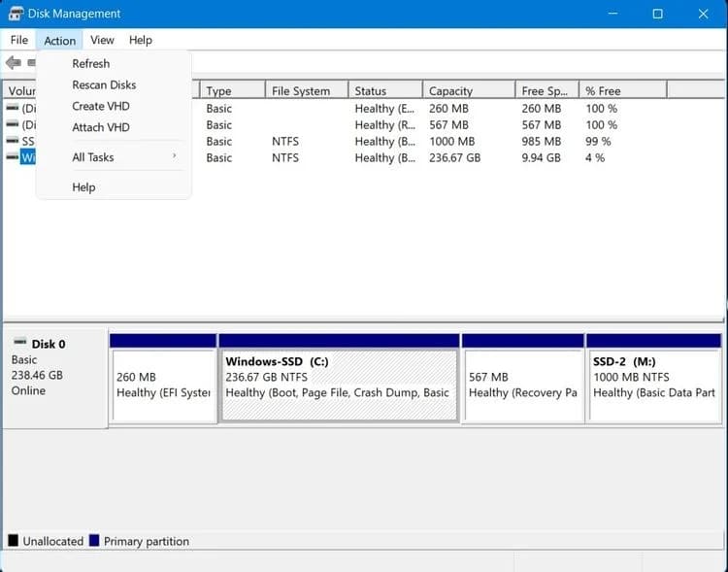Viewport: 728px width, 572px height.
Task: Sort by the Capacity column header
Action: tap(450, 91)
